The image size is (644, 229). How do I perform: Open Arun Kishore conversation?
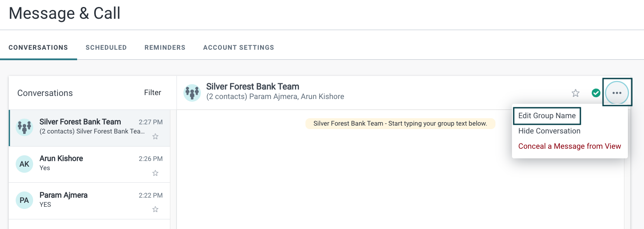(89, 164)
